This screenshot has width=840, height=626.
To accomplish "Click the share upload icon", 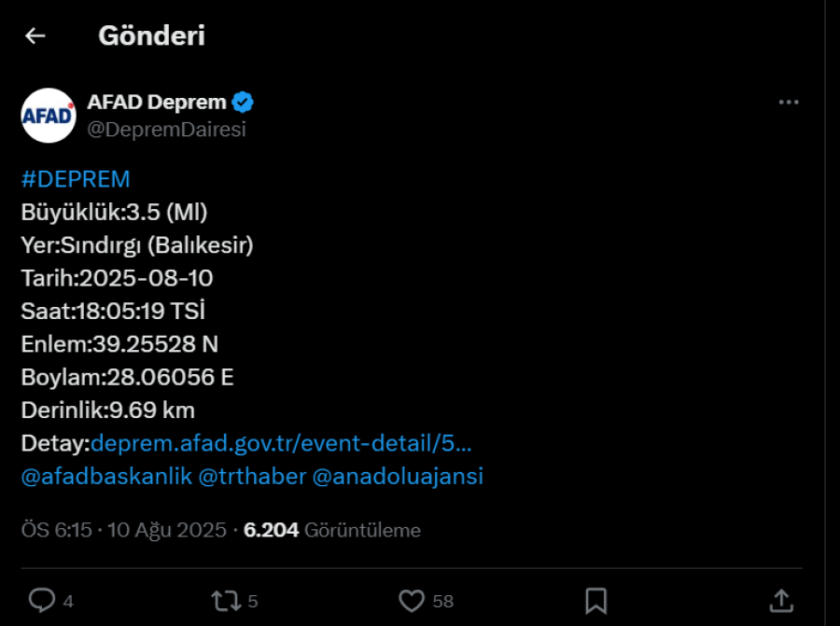I will point(781,600).
